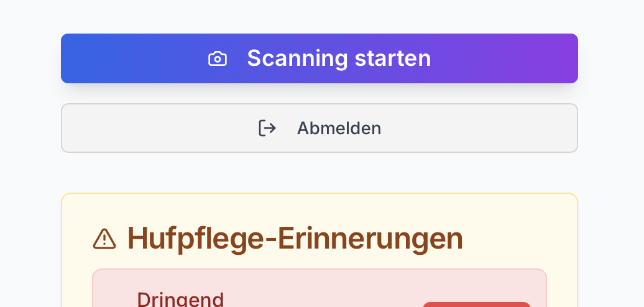Tap the camera symbol beside Scanning starten
Screen dimensions: 644x307
click(218, 59)
